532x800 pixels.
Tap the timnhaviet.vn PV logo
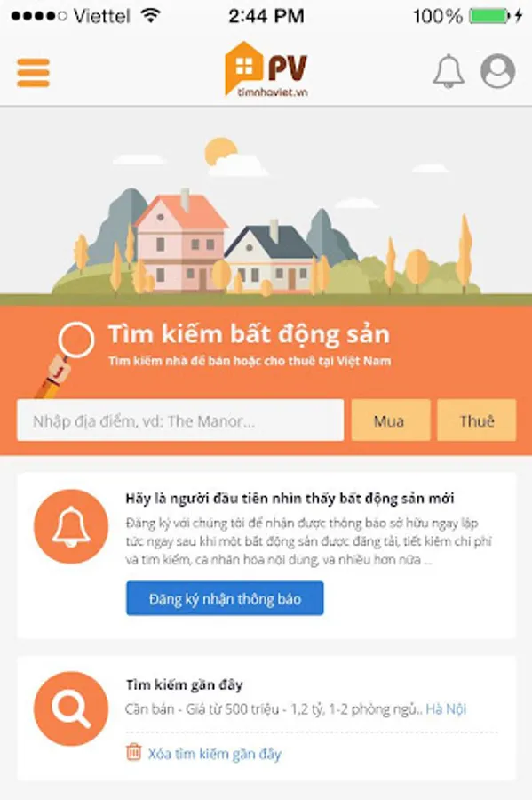coord(266,69)
